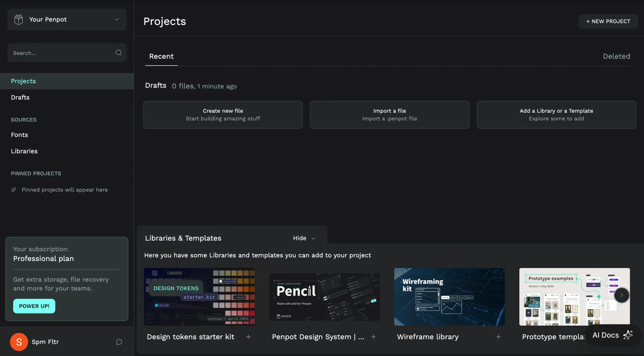Click the search magnifier icon
Image resolution: width=644 pixels, height=356 pixels.
tap(118, 53)
